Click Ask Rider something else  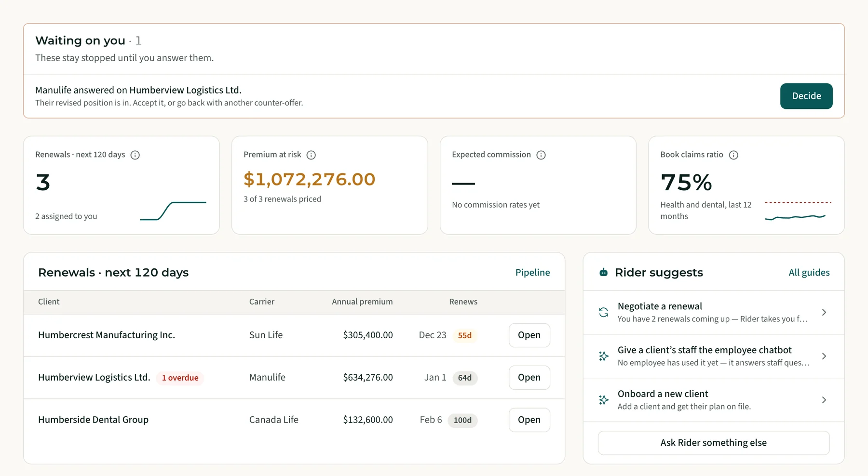pos(714,443)
